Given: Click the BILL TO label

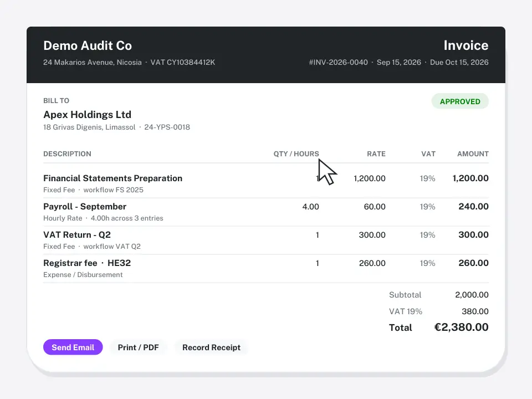Looking at the screenshot, I should 57,101.
